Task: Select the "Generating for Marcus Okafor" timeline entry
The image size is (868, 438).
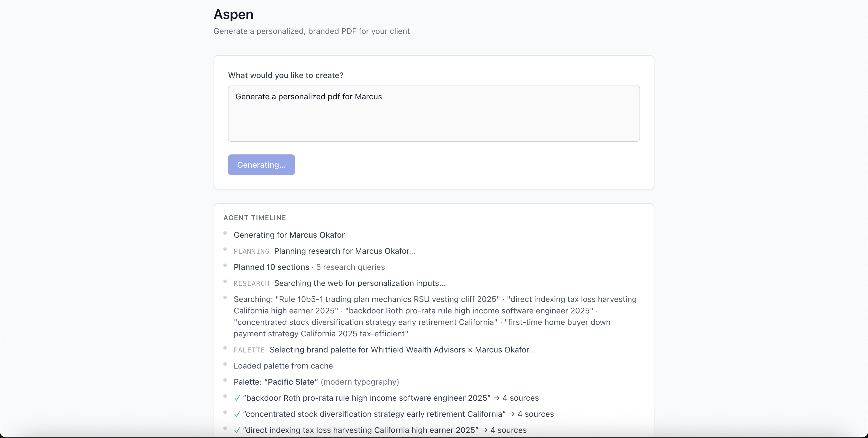Action: click(x=289, y=235)
